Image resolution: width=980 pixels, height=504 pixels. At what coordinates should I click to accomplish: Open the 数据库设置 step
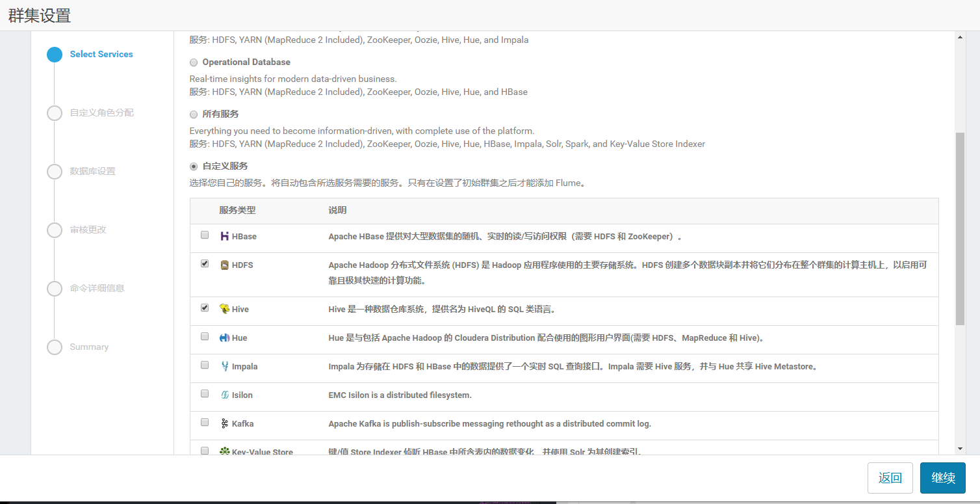[92, 171]
